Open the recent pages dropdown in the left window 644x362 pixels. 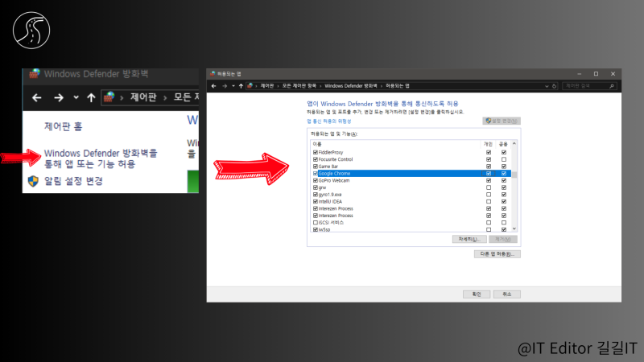tap(76, 97)
